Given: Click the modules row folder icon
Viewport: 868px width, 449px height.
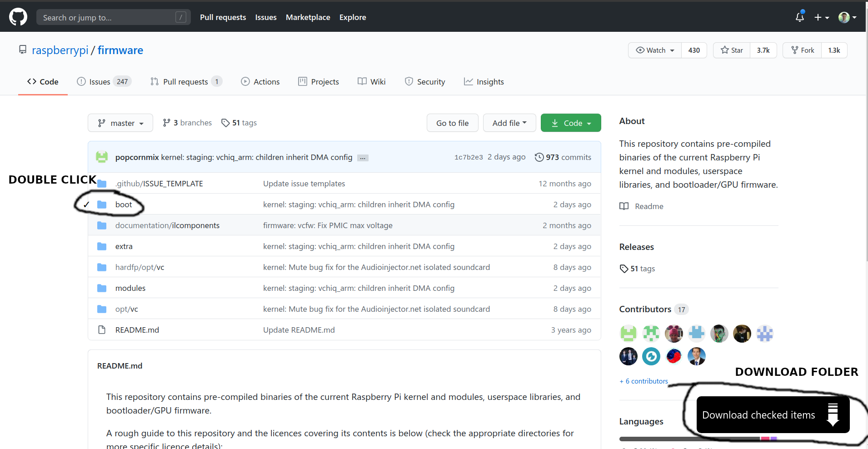Looking at the screenshot, I should (x=102, y=288).
